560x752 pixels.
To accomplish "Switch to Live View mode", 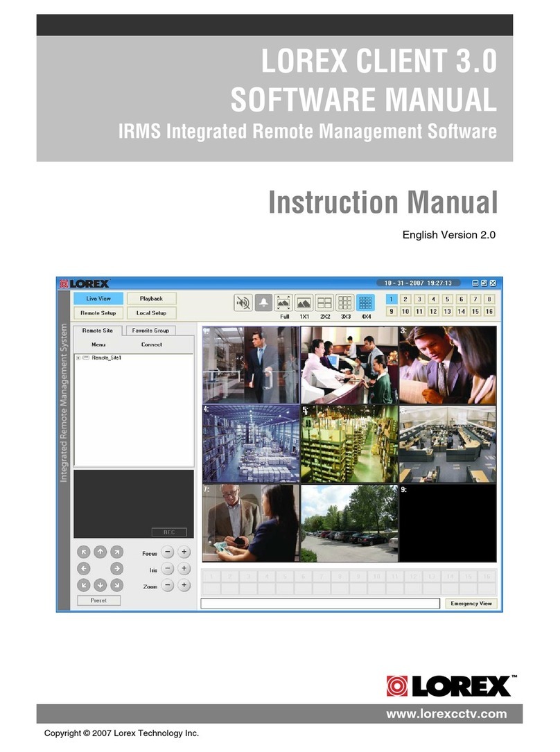I will click(98, 298).
